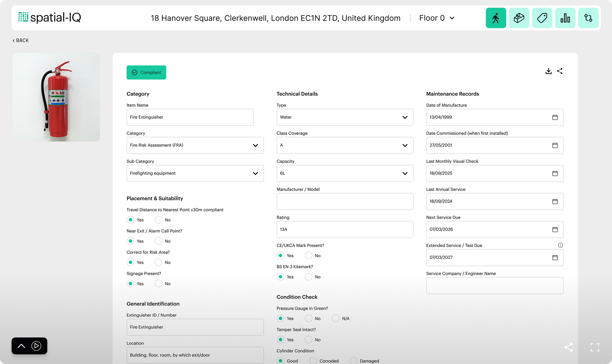Open calendar for Date of Manufacture

pos(555,117)
